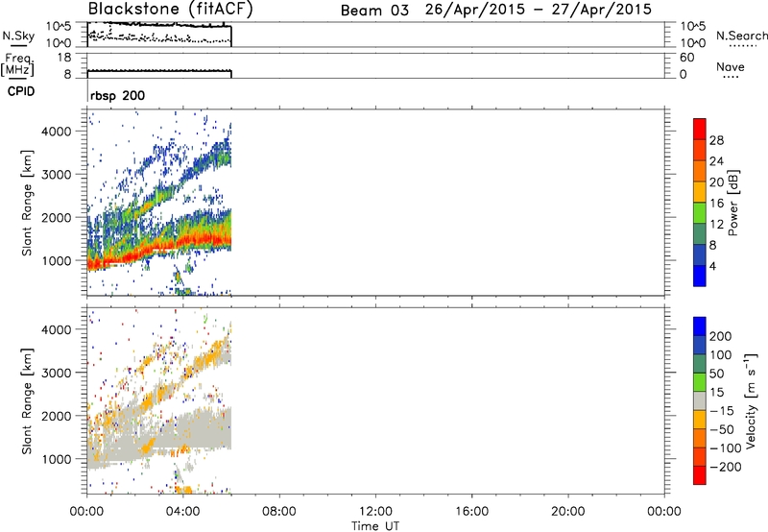This screenshot has width=768, height=532.
Task: Pick the red top segment of Power color bar
Action: (700, 130)
